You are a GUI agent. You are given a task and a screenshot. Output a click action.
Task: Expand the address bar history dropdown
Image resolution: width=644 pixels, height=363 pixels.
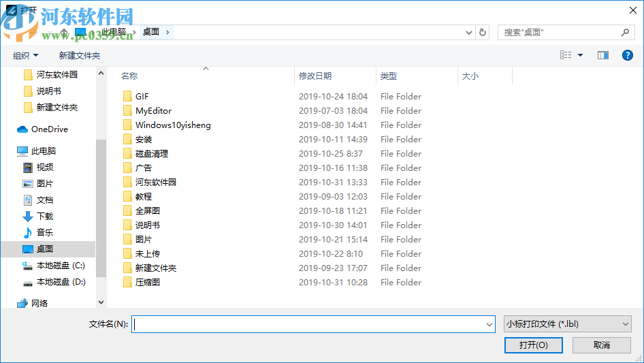coord(468,33)
